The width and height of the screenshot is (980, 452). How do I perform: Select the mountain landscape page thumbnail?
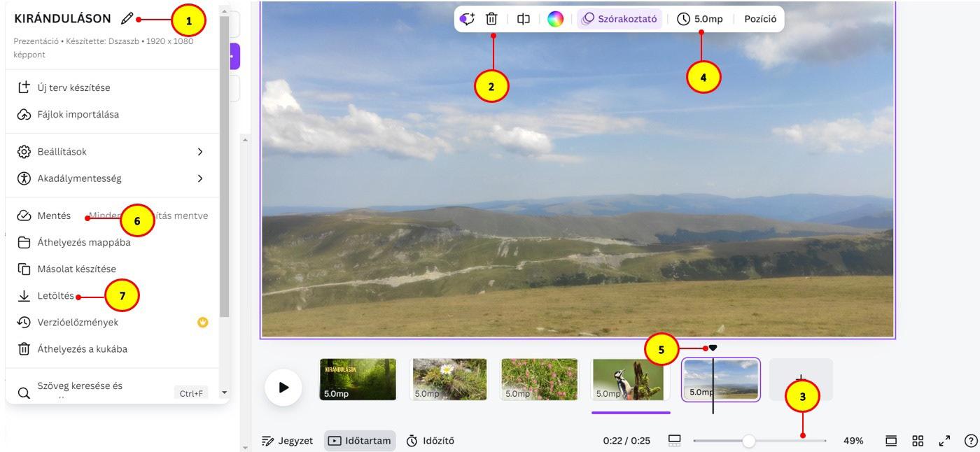click(721, 379)
